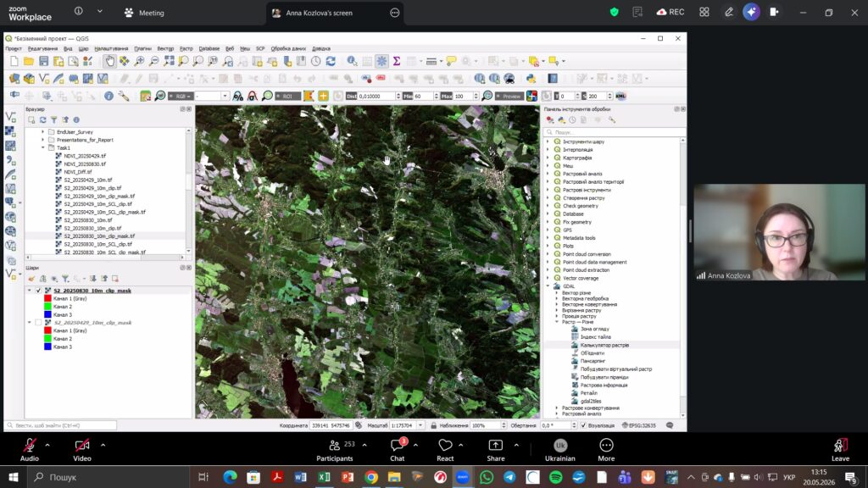Viewport: 868px width, 488px height.
Task: Collapse the Task1 folder in browser
Action: [43, 147]
